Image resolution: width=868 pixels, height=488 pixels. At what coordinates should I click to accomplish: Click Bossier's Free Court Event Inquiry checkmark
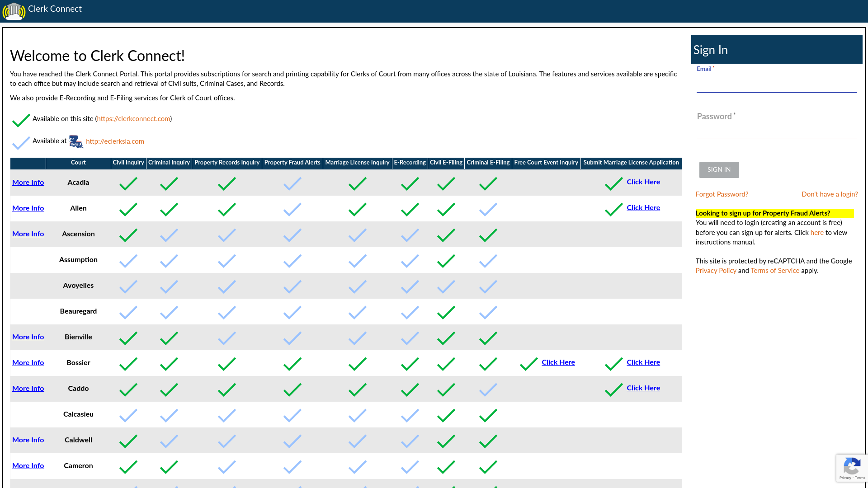529,364
